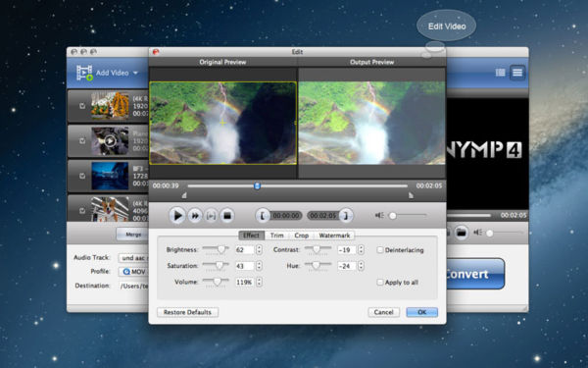Click the Brightness value field showing 62
588x368 pixels.
coord(244,249)
